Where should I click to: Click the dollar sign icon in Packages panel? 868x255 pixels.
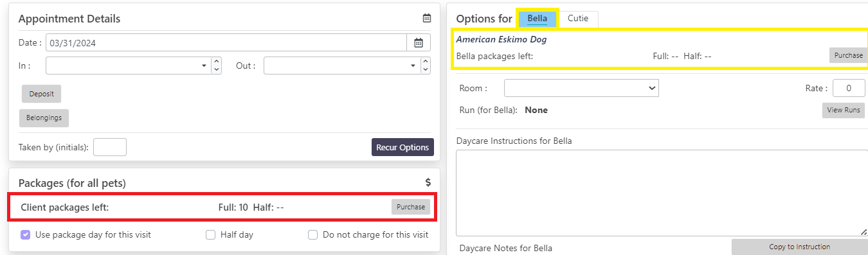pos(428,182)
